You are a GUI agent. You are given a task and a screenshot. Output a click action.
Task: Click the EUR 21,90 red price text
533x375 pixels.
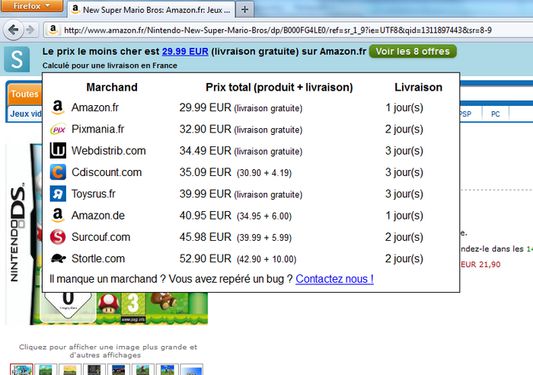480,264
